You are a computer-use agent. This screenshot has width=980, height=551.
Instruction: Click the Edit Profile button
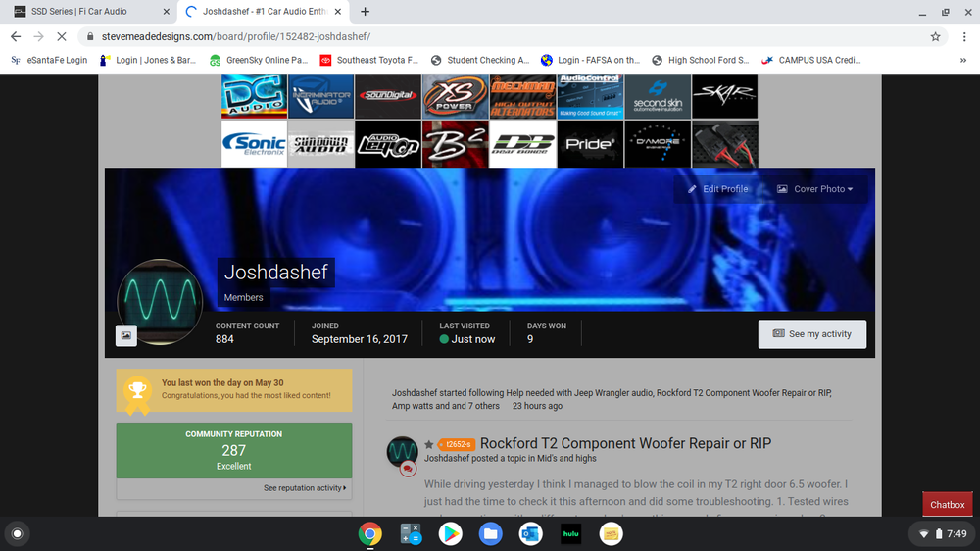click(718, 189)
